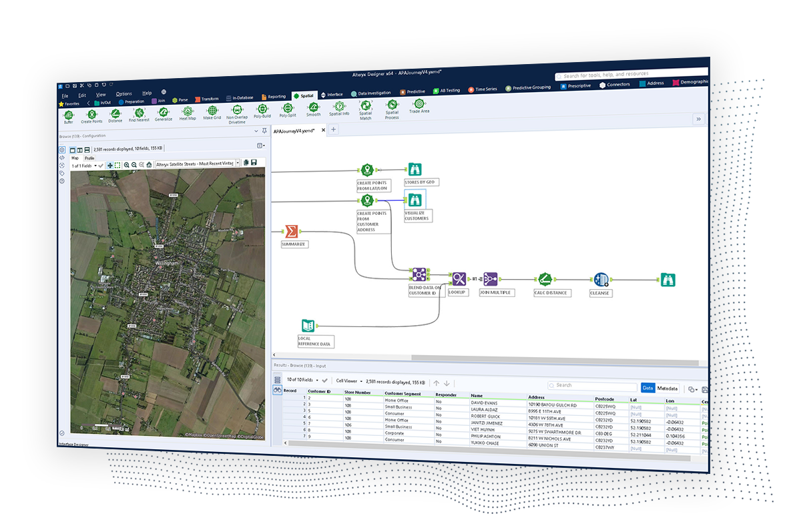
Task: Save the map image
Action: 254,163
